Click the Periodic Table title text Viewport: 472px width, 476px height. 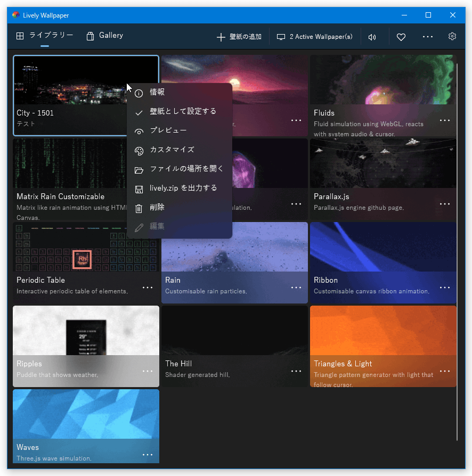pos(40,280)
